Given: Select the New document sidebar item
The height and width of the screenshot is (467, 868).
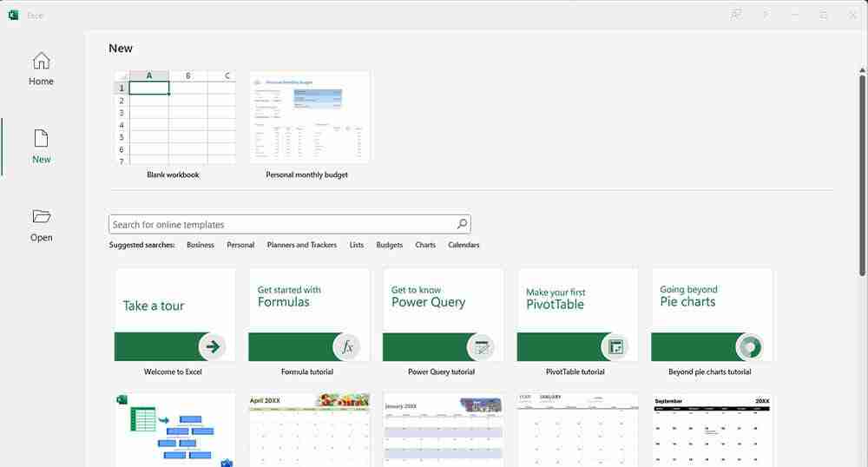Looking at the screenshot, I should (x=41, y=147).
